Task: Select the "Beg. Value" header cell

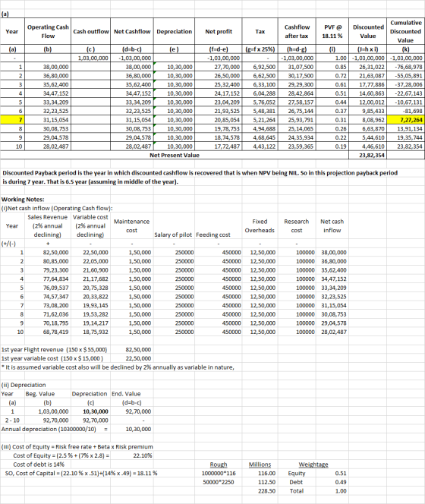Action: coord(40,394)
